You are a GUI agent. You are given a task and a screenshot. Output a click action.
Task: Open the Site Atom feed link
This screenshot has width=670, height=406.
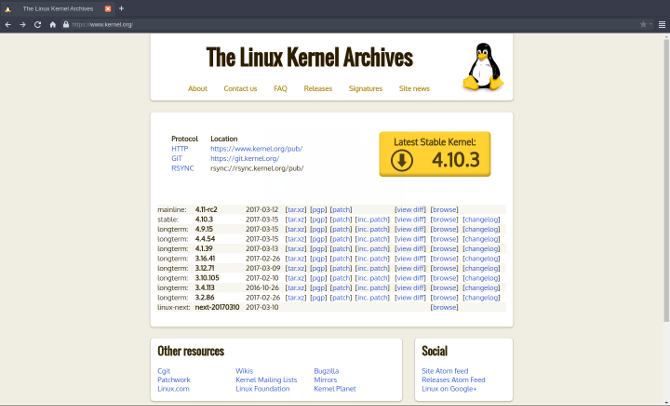pyautogui.click(x=445, y=371)
